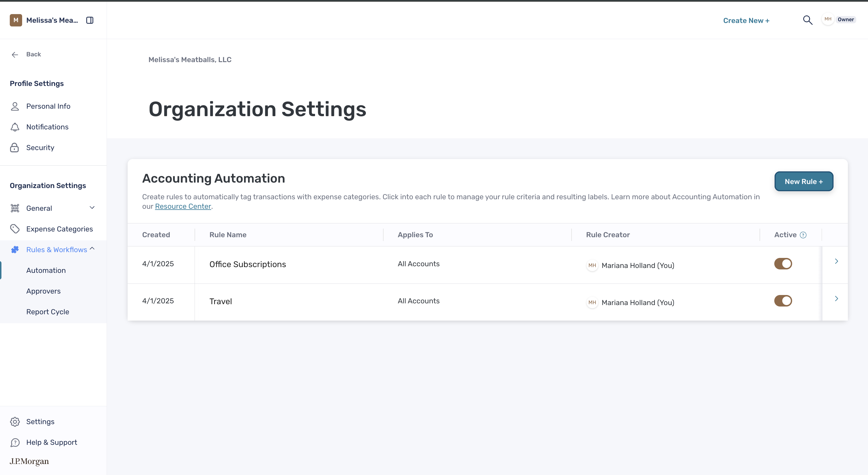Click Applies To column header
Viewport: 868px width, 475px height.
[x=415, y=235]
